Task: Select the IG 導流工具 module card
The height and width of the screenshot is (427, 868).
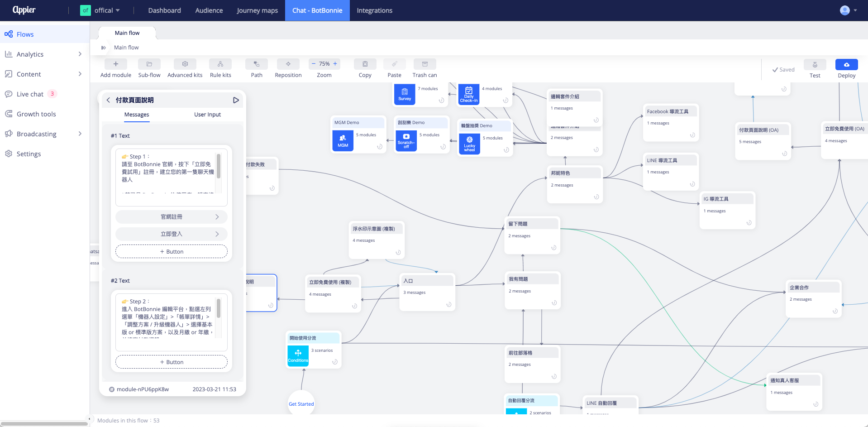Action: click(727, 211)
